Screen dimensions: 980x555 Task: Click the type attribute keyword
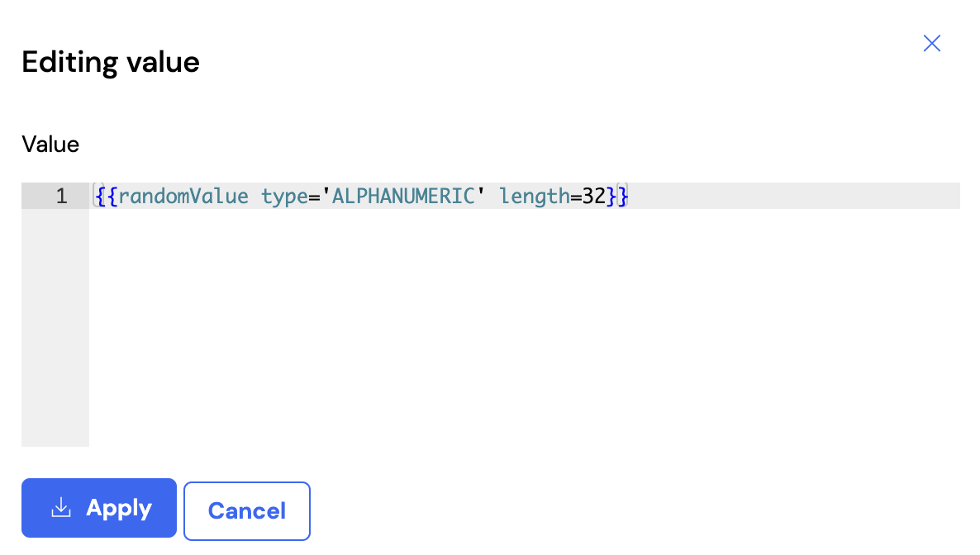(x=284, y=197)
